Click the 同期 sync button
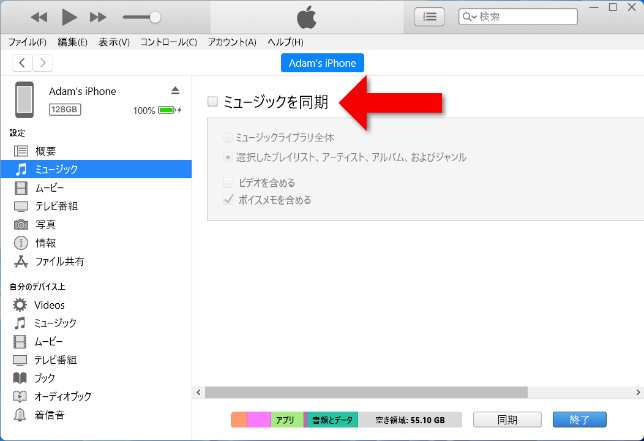Viewport: 644px width, 441px height. (x=507, y=420)
